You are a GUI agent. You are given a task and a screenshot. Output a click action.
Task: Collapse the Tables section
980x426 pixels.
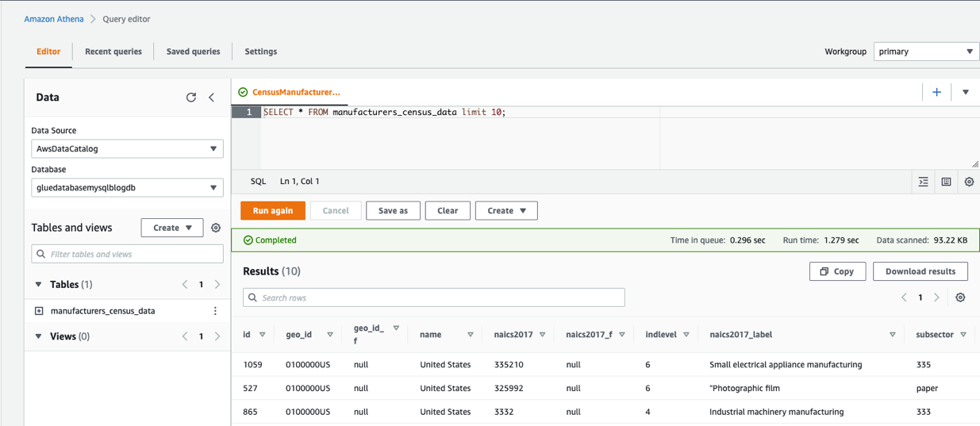tap(38, 284)
